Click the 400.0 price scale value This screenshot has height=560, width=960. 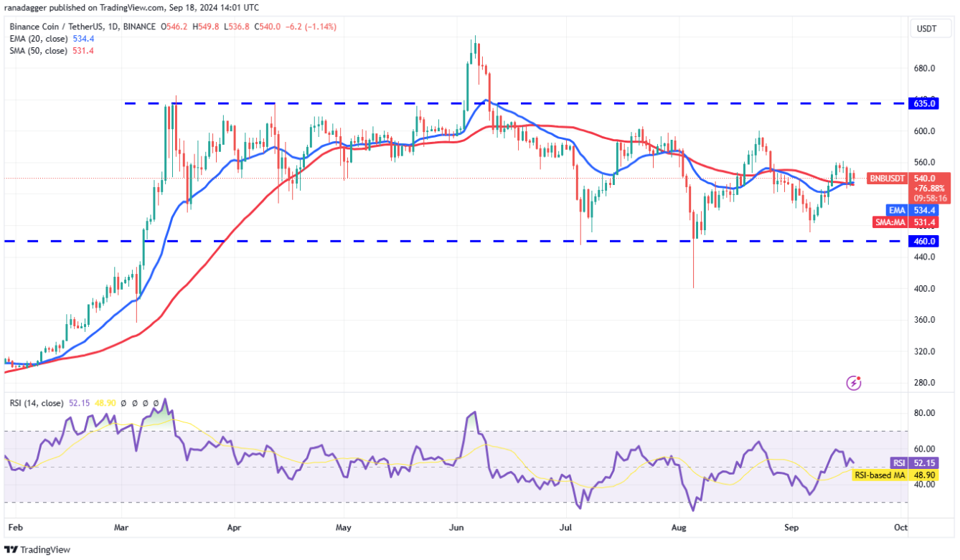tap(925, 288)
